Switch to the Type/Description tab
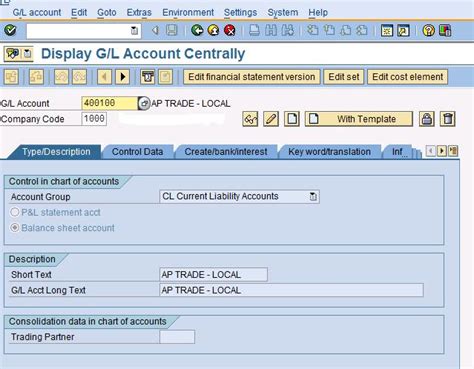The height and width of the screenshot is (369, 474). (56, 152)
